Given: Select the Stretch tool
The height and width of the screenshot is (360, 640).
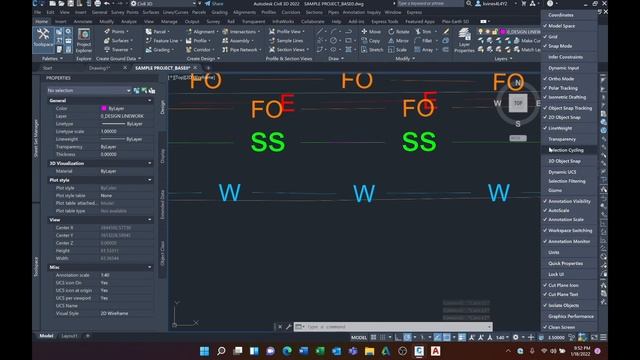Looking at the screenshot, I should [x=372, y=49].
